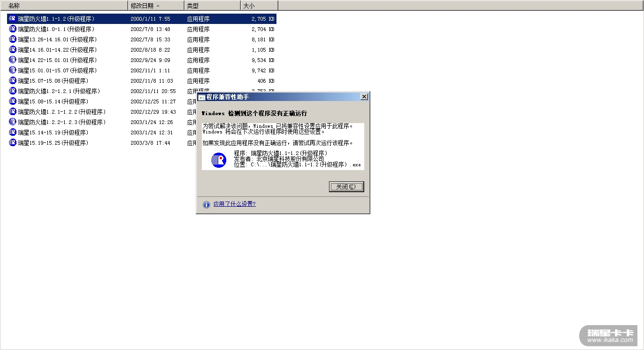
Task: Sort files by the 修改日期 column header
Action: 156,6
